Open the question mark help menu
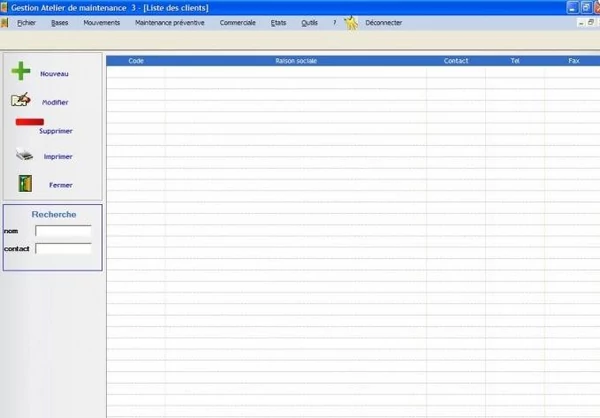Image resolution: width=600 pixels, height=418 pixels. 334,23
